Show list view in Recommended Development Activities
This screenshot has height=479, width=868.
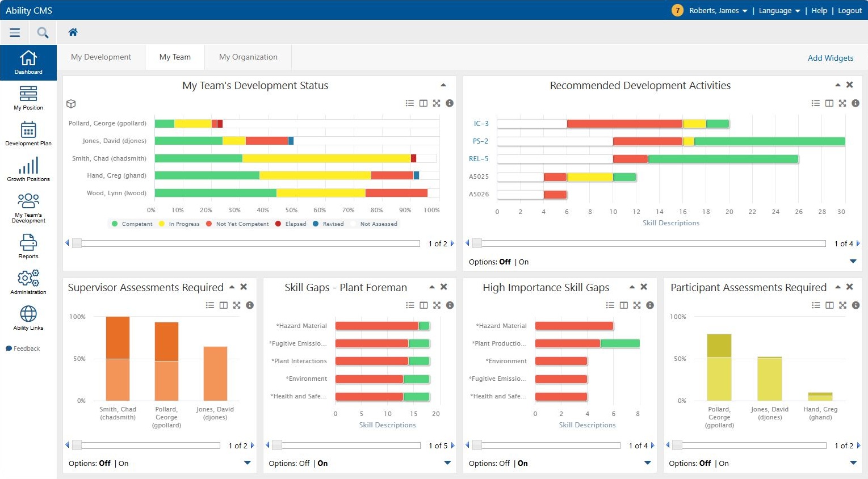(816, 103)
